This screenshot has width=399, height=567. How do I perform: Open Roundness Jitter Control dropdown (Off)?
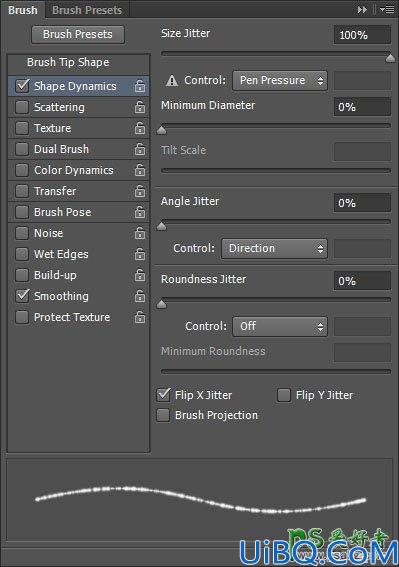point(280,327)
